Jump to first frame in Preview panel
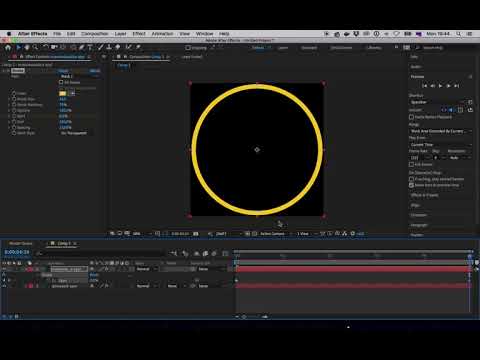This screenshot has height=360, width=480. pos(424,86)
